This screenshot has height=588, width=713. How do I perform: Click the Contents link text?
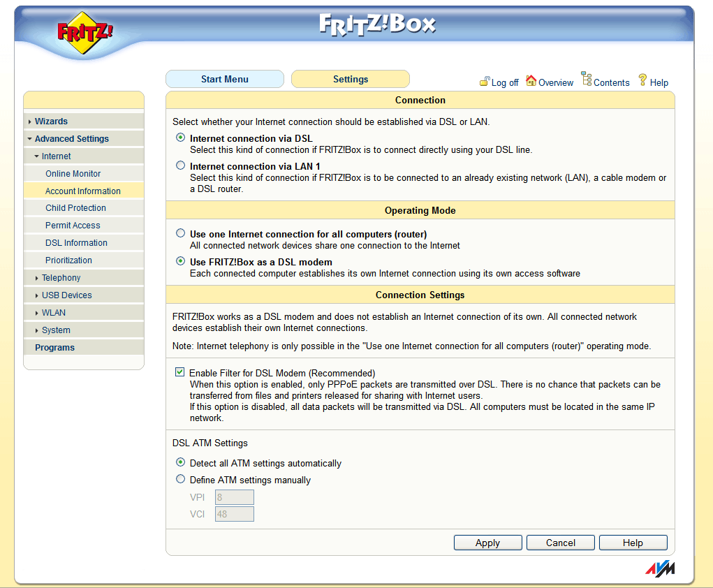pyautogui.click(x=612, y=83)
